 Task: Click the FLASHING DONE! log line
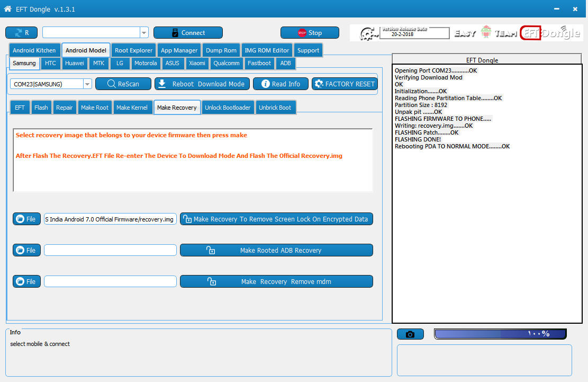(x=418, y=139)
